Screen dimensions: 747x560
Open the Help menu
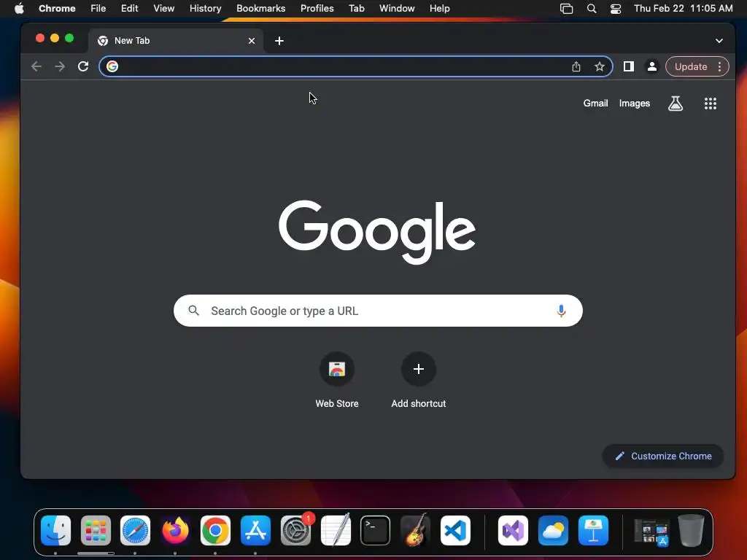click(x=439, y=8)
